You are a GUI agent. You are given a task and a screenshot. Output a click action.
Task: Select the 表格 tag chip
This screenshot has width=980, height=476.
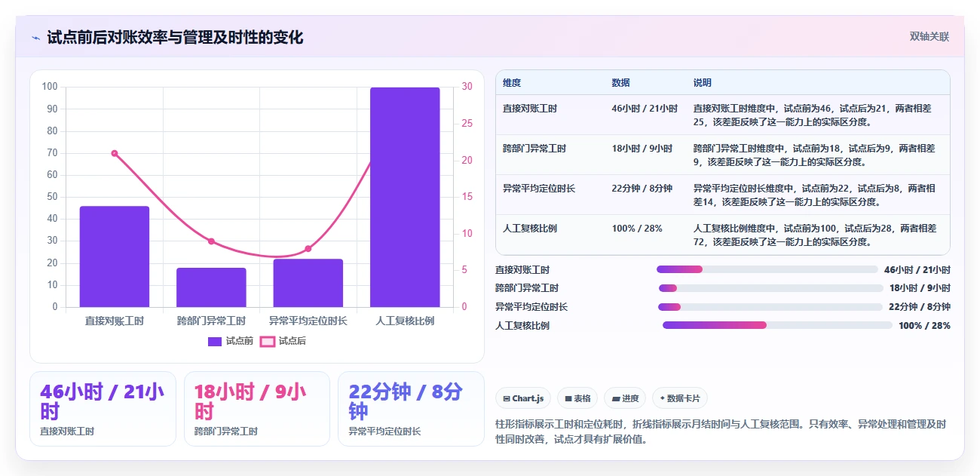578,398
